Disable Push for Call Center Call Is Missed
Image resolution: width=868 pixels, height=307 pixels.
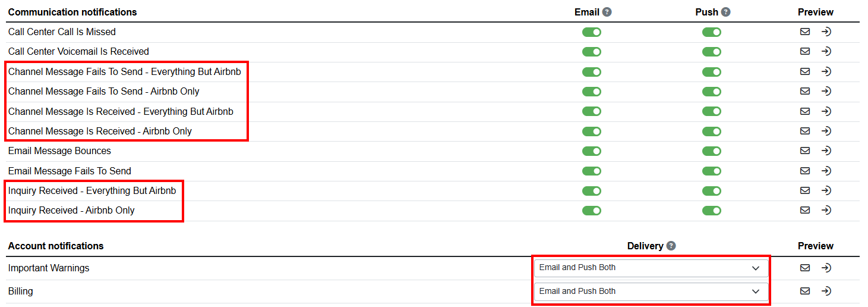coord(712,32)
